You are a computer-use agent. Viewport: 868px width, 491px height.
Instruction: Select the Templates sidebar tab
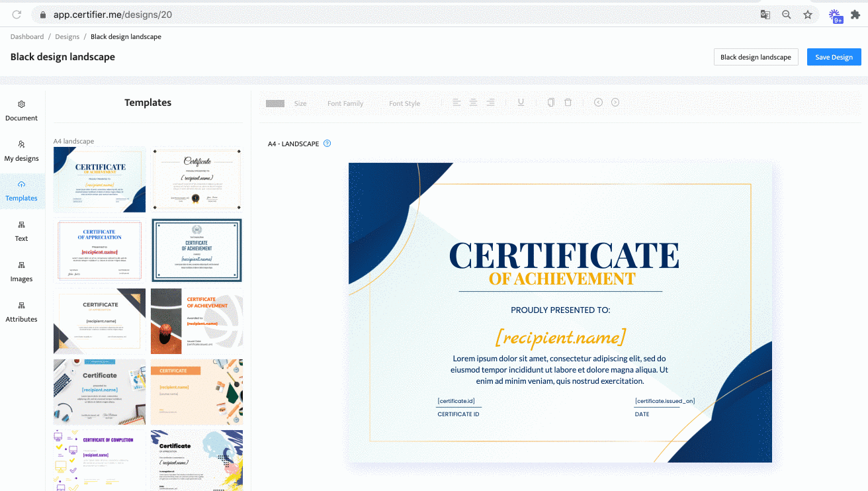coord(22,191)
